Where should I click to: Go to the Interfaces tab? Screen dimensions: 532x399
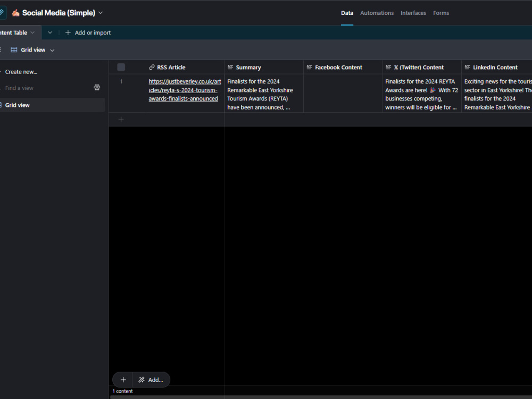(413, 13)
